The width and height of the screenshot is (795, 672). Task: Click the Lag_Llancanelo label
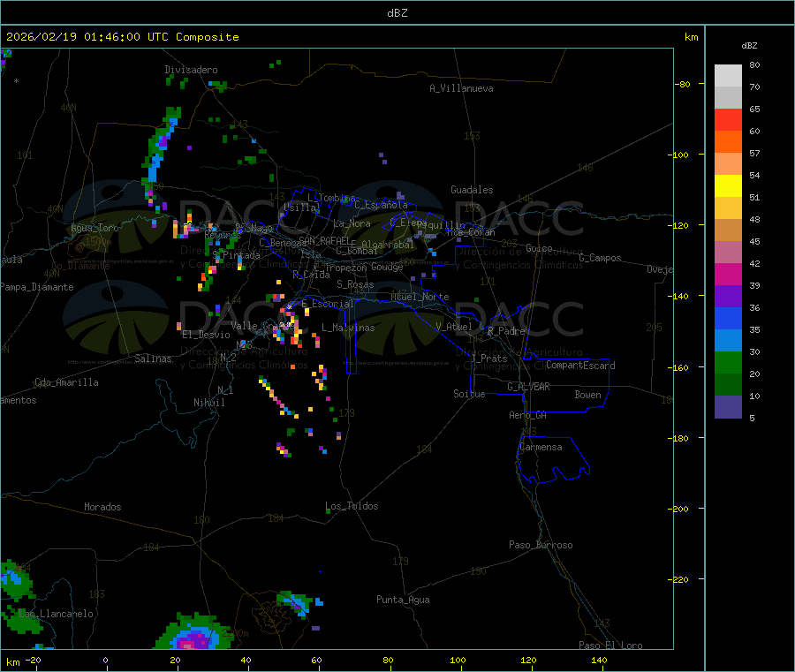pyautogui.click(x=56, y=614)
